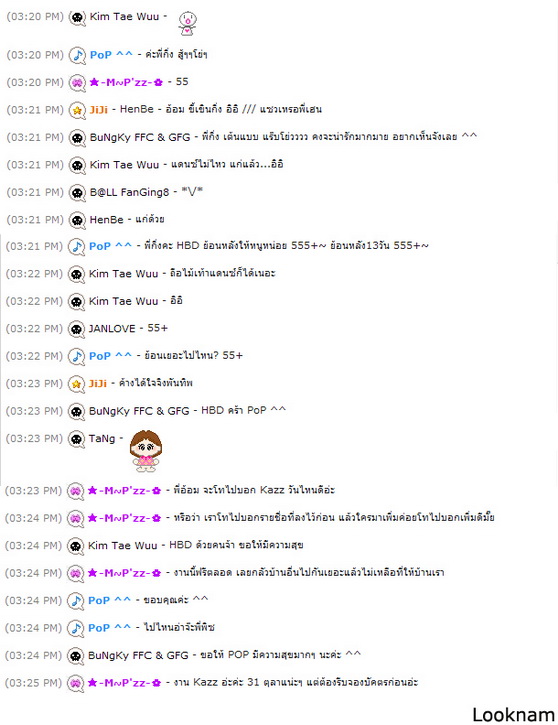Click the ★-M~P'zz-✿ username at 03:23 PM
The image size is (558, 725).
click(x=124, y=491)
